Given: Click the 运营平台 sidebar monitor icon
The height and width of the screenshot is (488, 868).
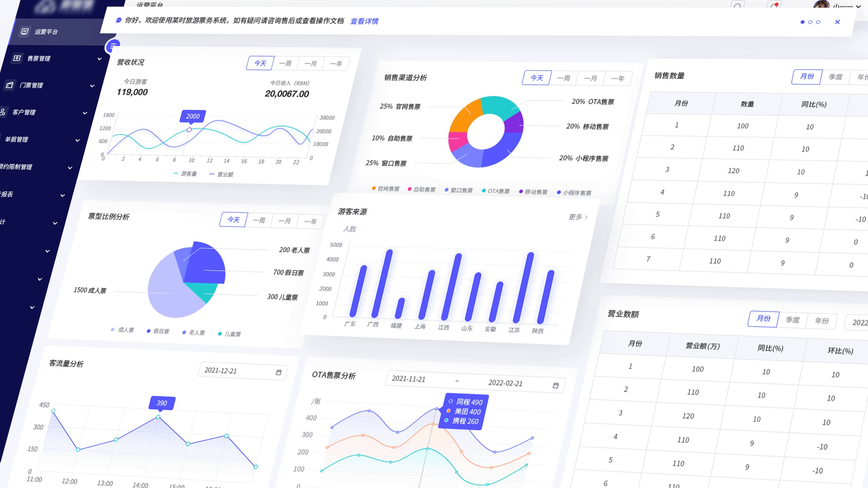Looking at the screenshot, I should click(25, 32).
